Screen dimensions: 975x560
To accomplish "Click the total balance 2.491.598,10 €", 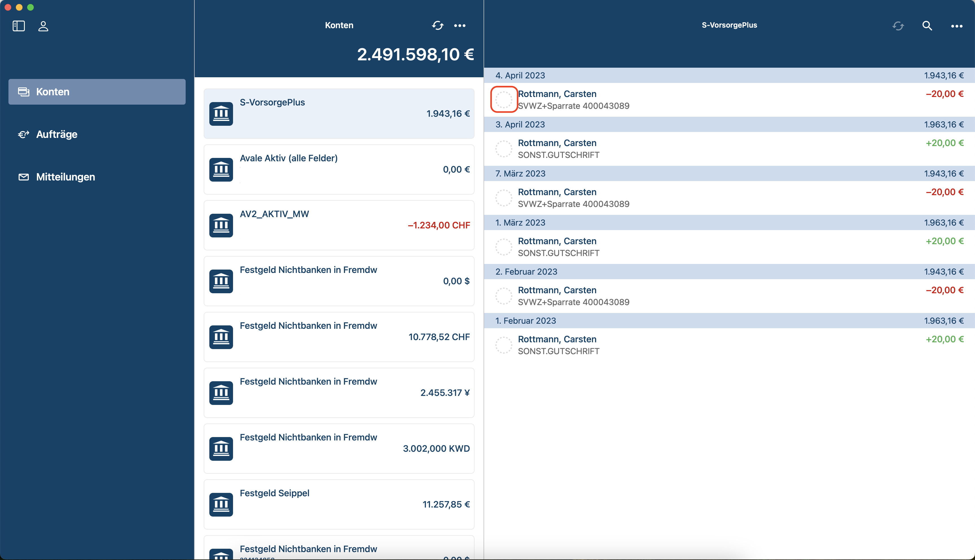I will click(415, 54).
